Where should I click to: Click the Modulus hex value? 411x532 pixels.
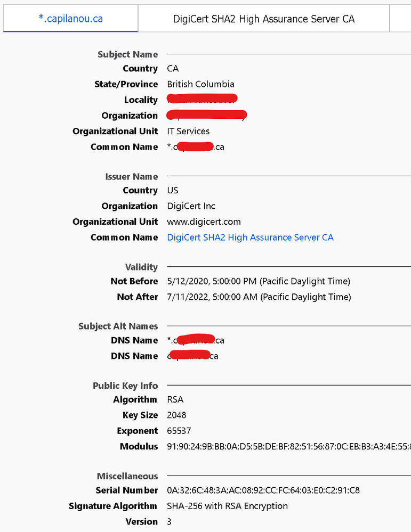click(289, 446)
